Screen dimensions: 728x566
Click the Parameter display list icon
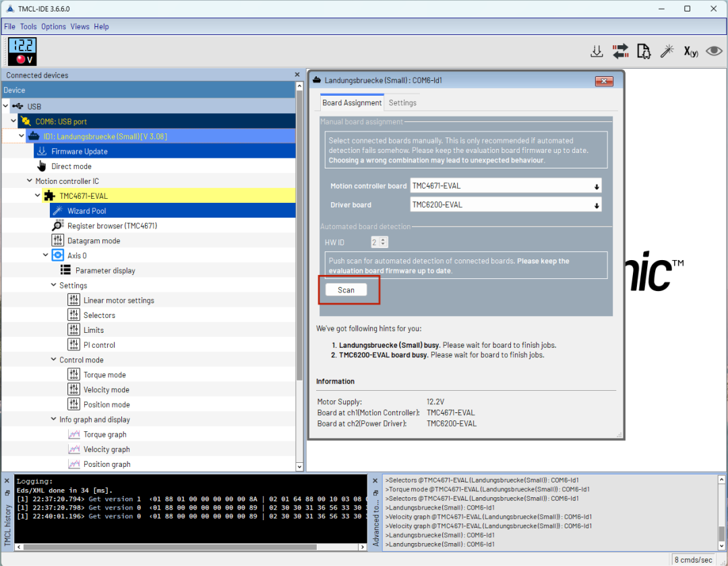(65, 270)
